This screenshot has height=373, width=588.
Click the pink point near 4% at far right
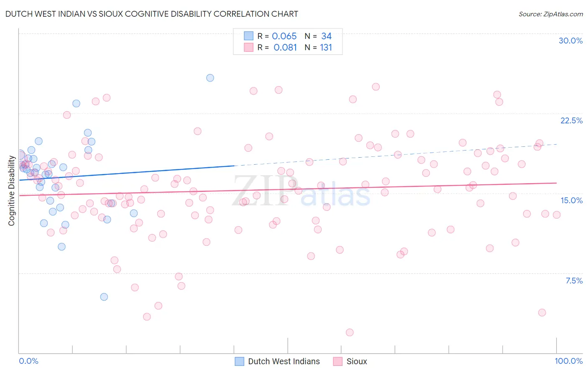pyautogui.click(x=542, y=312)
